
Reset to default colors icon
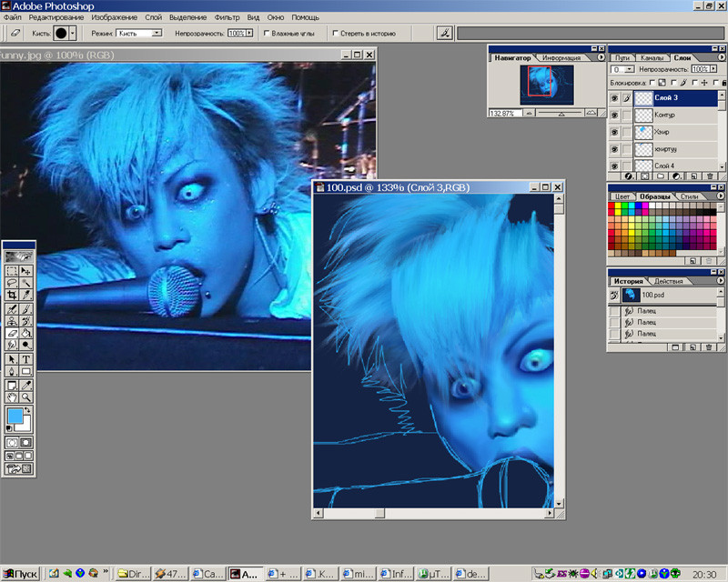tap(9, 428)
